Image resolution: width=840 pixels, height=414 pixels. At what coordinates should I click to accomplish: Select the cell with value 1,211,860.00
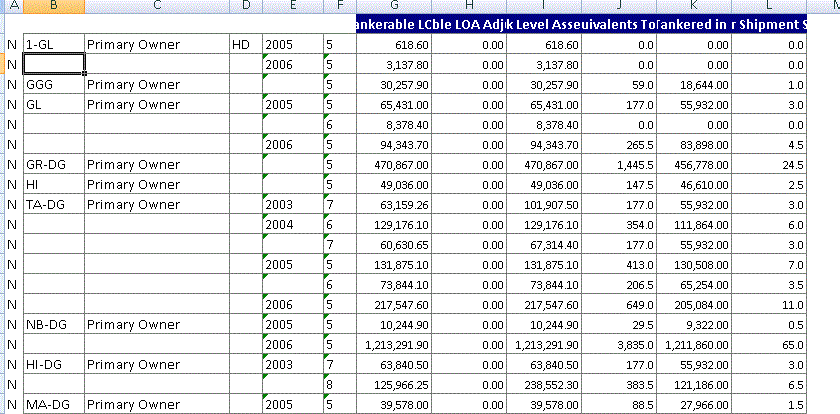[694, 344]
